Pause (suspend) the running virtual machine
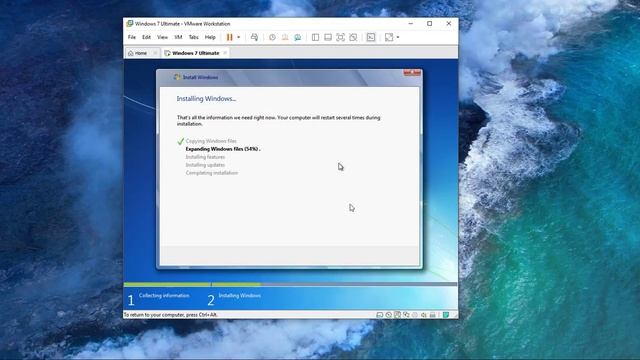 point(229,37)
